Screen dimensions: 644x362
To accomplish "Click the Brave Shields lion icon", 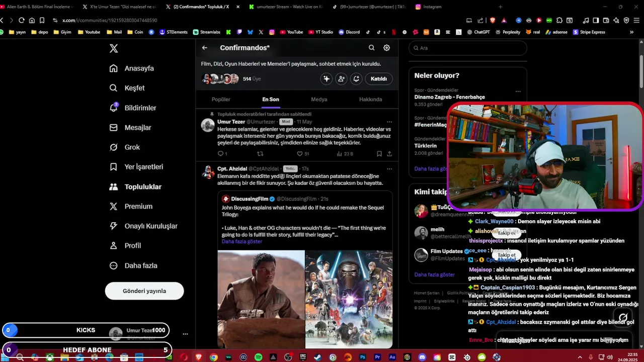I will [493, 20].
